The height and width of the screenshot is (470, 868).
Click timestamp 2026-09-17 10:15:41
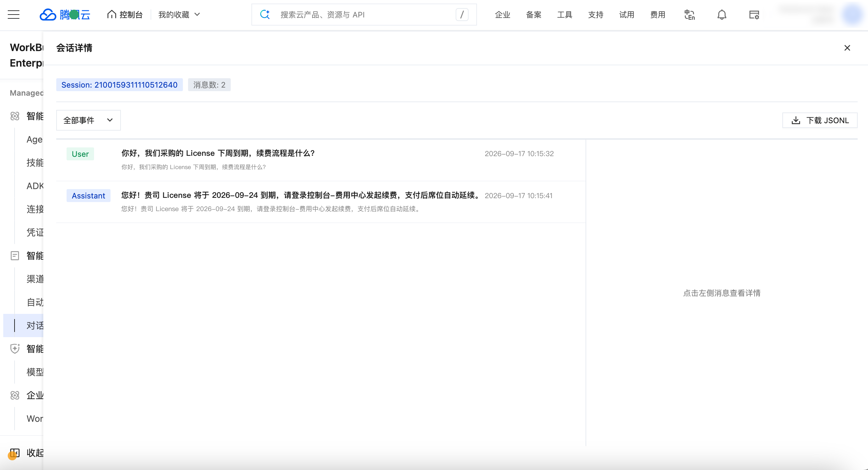pyautogui.click(x=519, y=196)
